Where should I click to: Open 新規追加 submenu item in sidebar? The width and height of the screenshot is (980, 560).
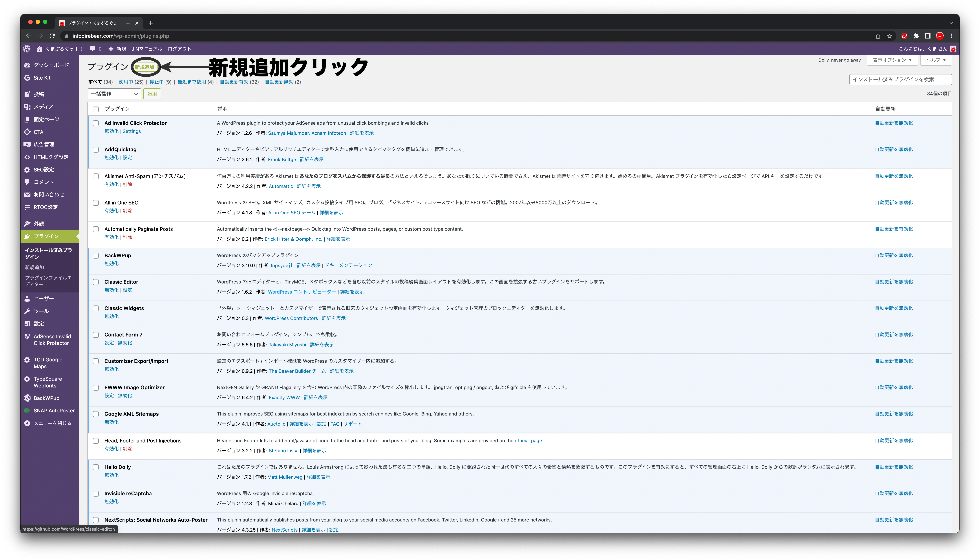pyautogui.click(x=34, y=267)
